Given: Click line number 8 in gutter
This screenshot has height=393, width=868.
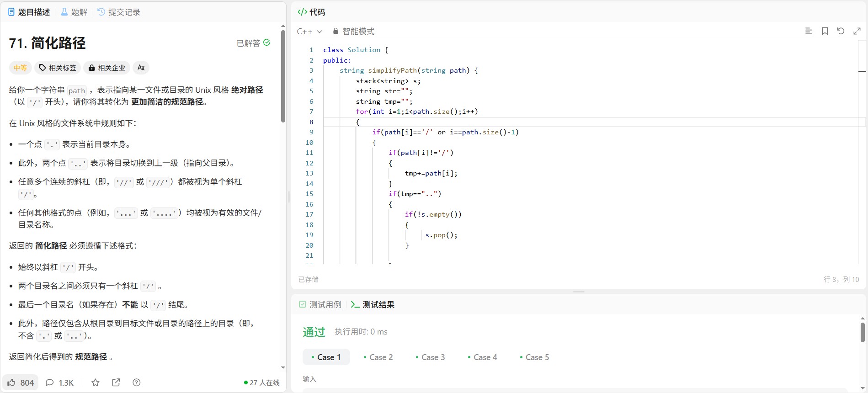Looking at the screenshot, I should click(311, 122).
